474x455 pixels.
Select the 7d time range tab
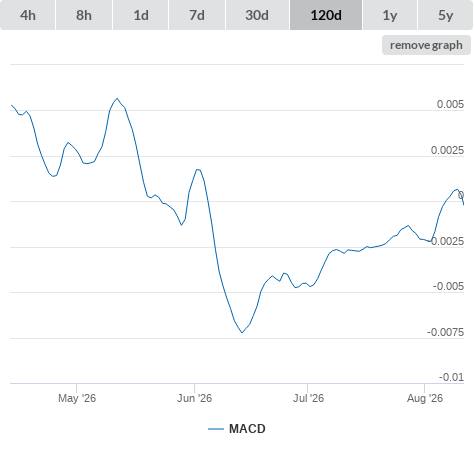(x=197, y=15)
